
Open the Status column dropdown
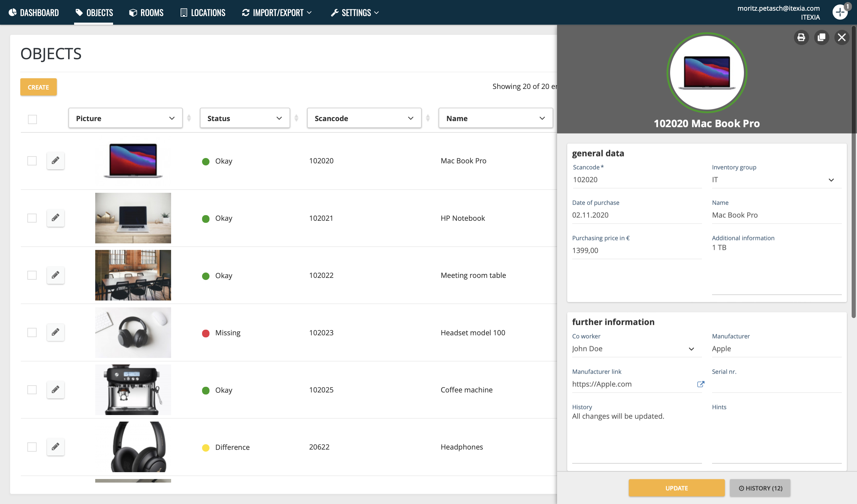pyautogui.click(x=245, y=118)
